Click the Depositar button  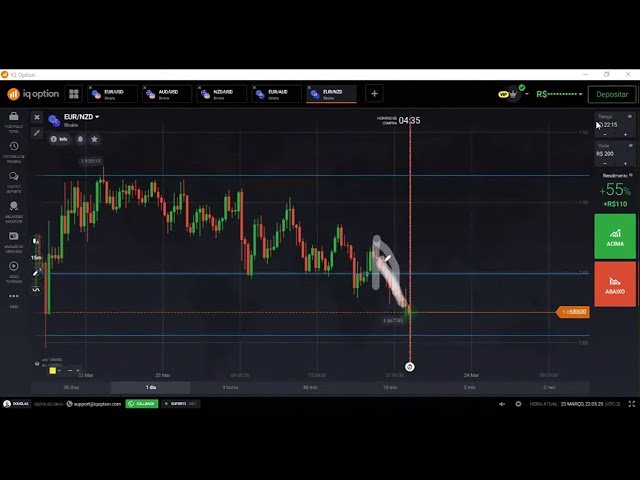click(x=612, y=94)
